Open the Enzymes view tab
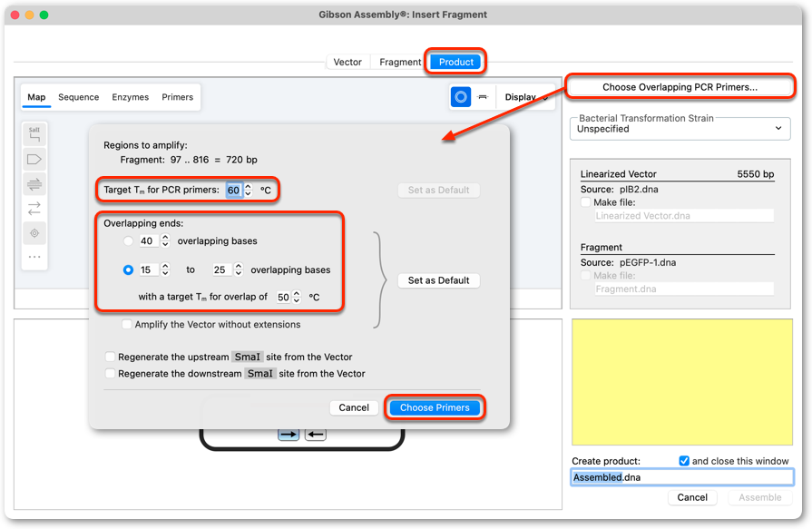812x529 pixels. coord(130,97)
